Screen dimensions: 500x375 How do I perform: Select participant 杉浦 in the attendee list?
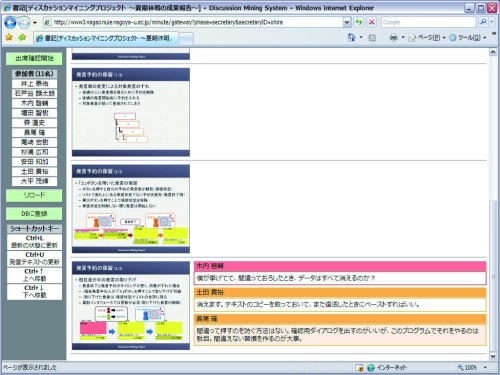34,152
